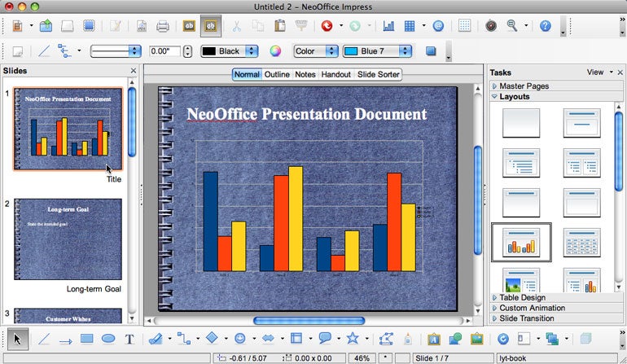This screenshot has width=627, height=364.
Task: Toggle the Points edit tool
Action: click(386, 339)
